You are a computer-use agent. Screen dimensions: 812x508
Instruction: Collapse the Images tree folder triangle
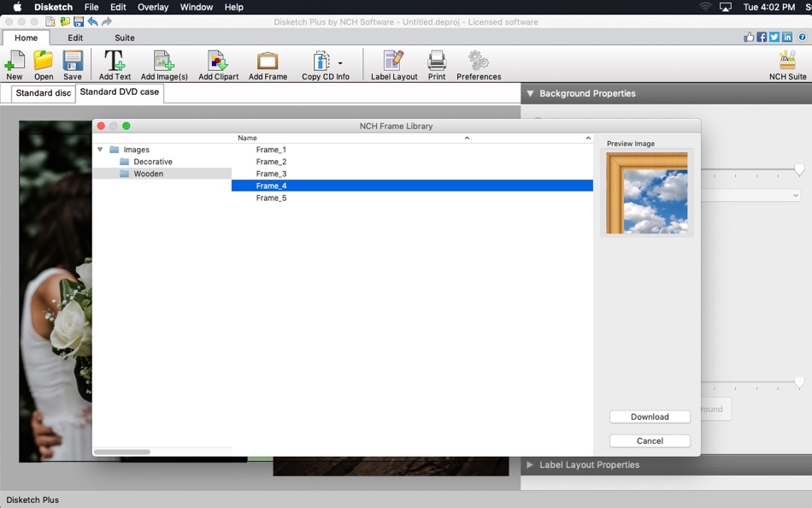point(100,150)
